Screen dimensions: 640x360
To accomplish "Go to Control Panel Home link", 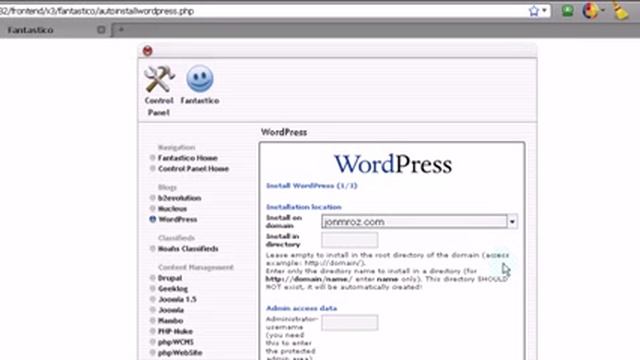I will click(193, 169).
